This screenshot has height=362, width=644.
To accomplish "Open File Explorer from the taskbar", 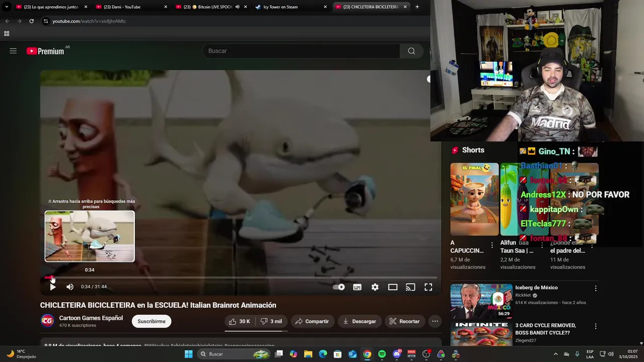I will click(x=308, y=354).
